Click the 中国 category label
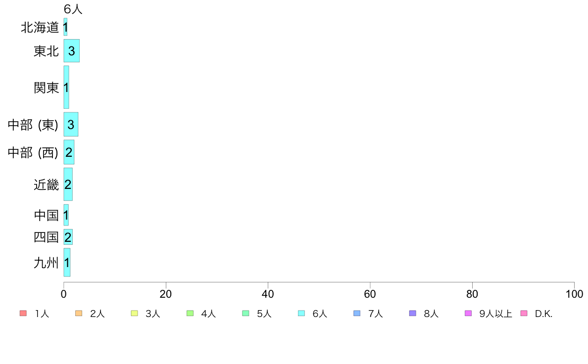The image size is (588, 364). (x=46, y=215)
